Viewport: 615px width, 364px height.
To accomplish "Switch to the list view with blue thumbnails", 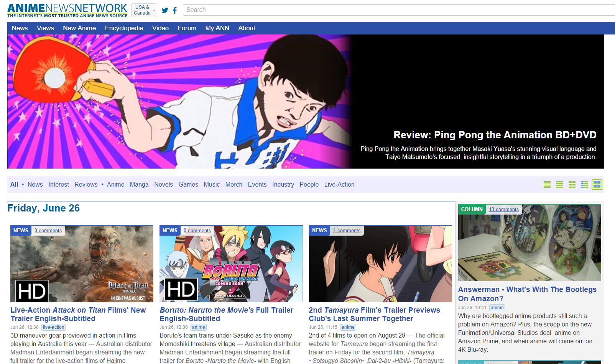I will (x=584, y=185).
